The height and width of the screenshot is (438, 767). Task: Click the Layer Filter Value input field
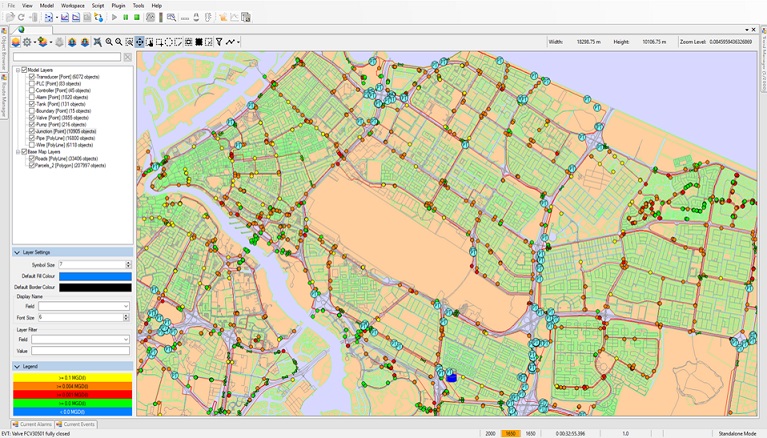[x=80, y=351]
